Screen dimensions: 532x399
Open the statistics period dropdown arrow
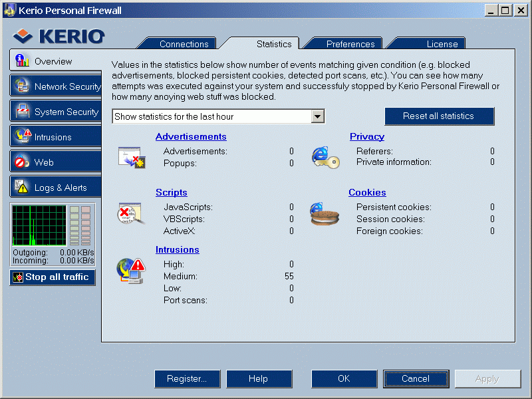(318, 117)
